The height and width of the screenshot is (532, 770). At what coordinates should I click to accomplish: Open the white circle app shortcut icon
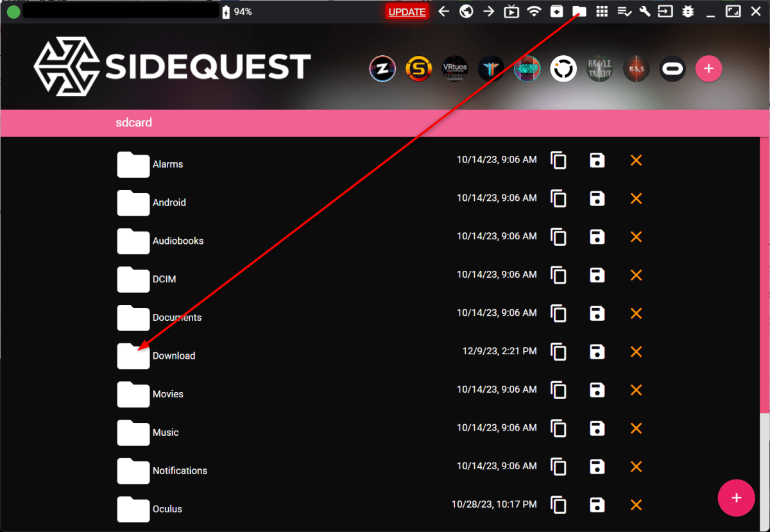[x=563, y=68]
